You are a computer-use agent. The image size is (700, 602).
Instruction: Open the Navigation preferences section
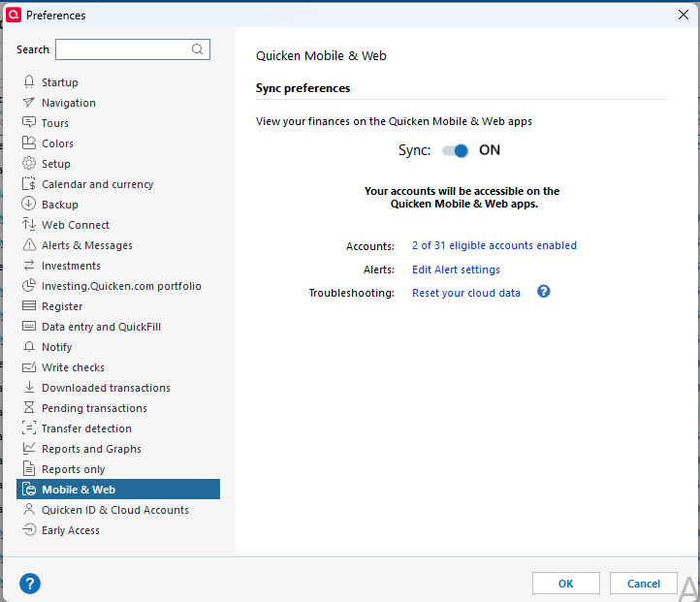(69, 103)
